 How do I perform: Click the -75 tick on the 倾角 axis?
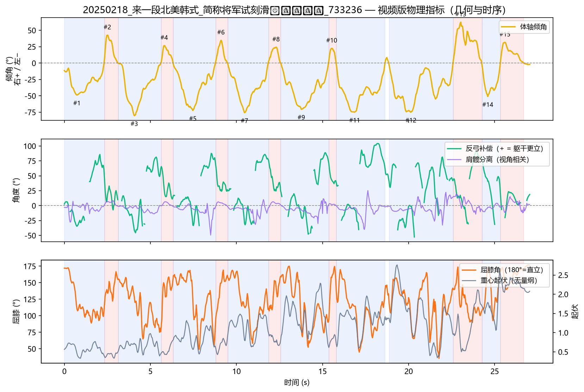[30, 112]
